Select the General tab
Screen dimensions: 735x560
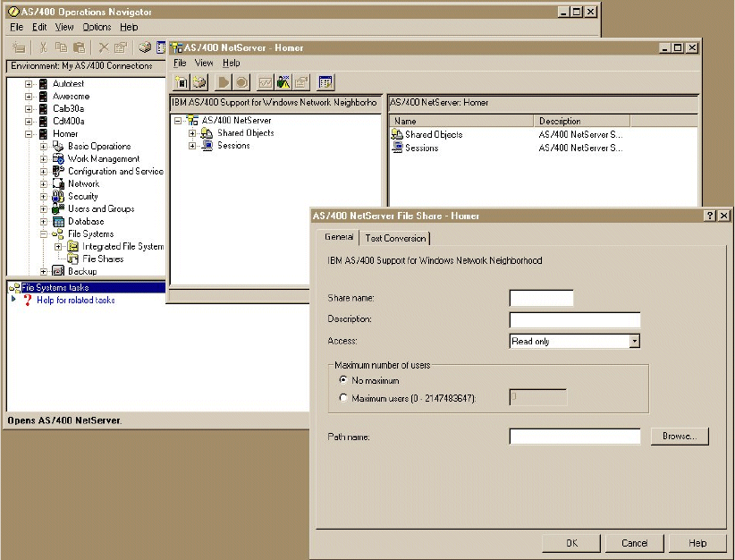tap(338, 237)
